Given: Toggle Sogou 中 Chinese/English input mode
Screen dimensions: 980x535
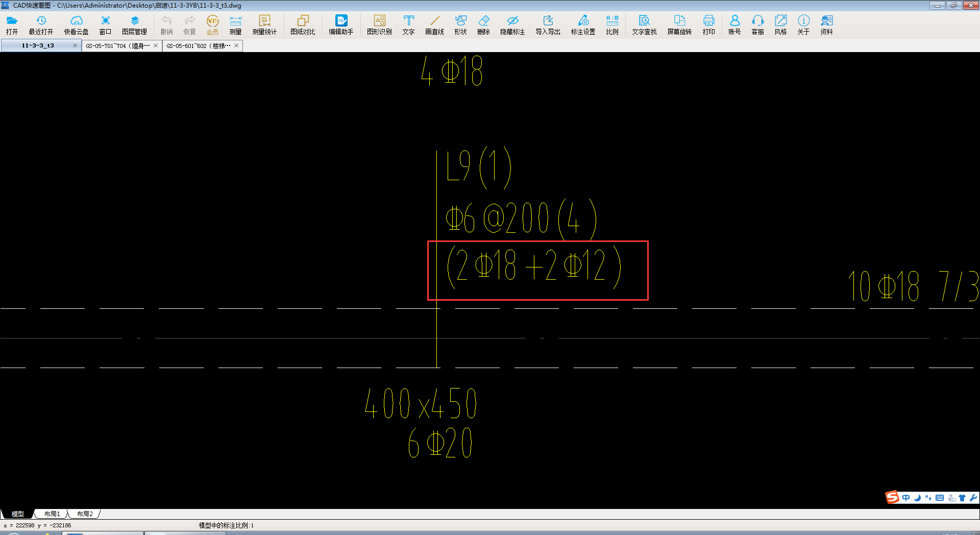Looking at the screenshot, I should [906, 498].
